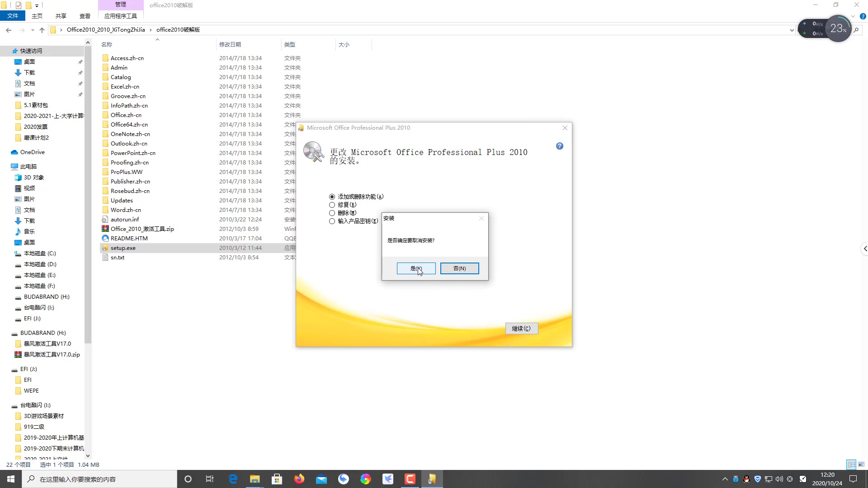This screenshot has height=488, width=868.
Task: Open 快速访问 in navigation pane
Action: tap(31, 51)
